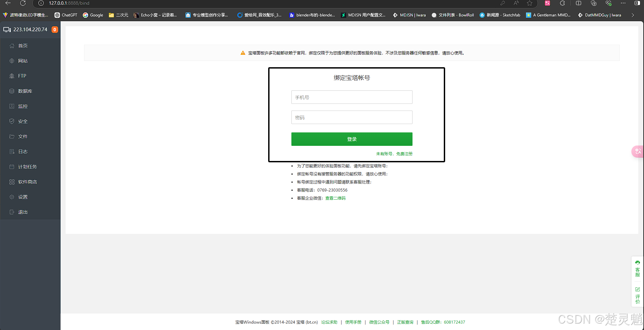The height and width of the screenshot is (330, 644).
Task: Click the 论坛求助 footer link
Action: (329, 322)
